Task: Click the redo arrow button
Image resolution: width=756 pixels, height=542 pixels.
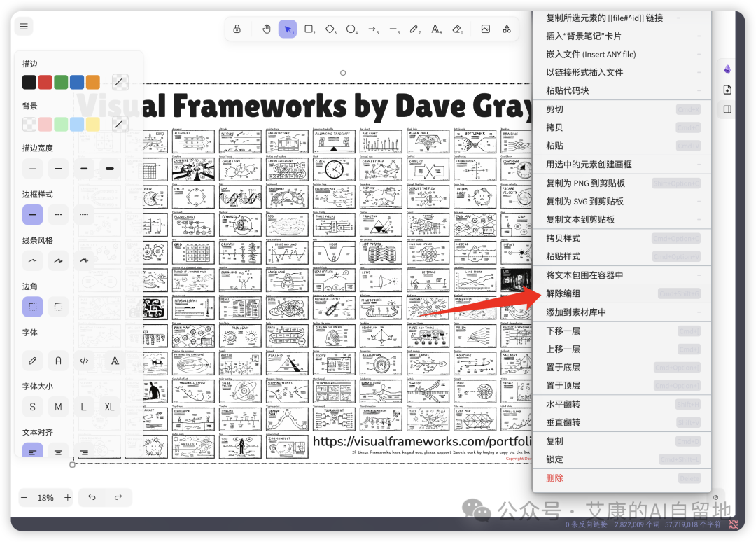Action: point(118,497)
